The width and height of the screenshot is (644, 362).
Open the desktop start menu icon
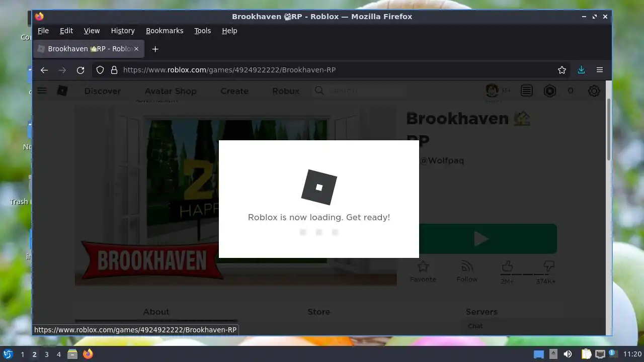tap(8, 354)
